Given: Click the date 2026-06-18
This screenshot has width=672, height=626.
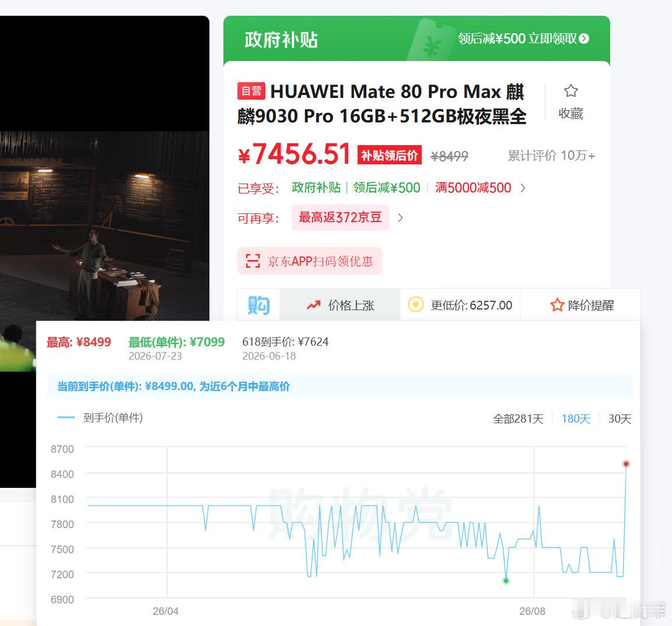Looking at the screenshot, I should (269, 356).
